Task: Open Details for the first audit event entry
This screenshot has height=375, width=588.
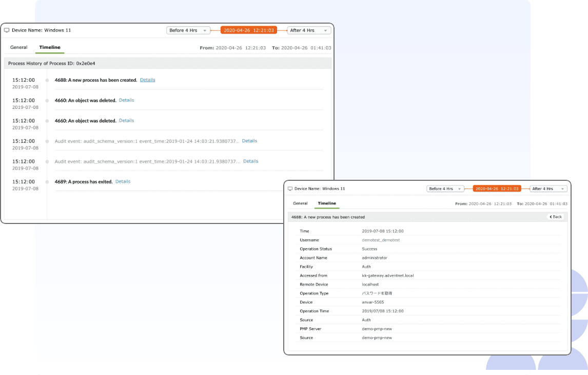Action: pos(249,140)
